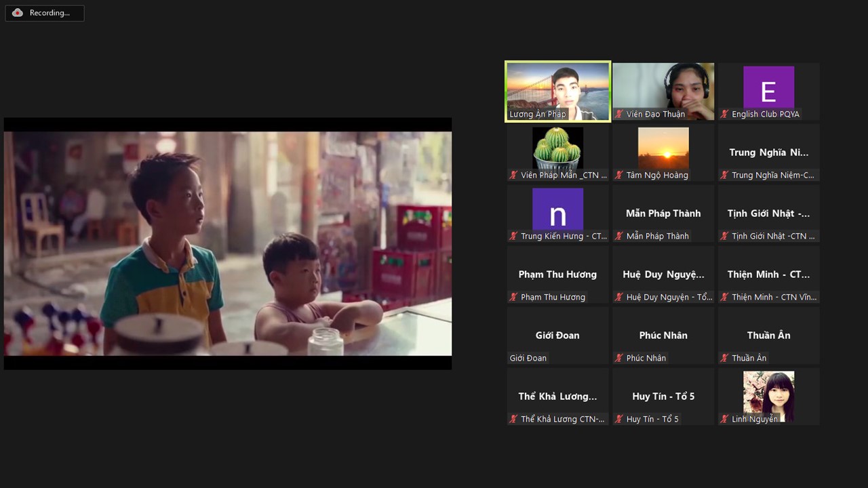
Task: Click the sunset profile picture
Action: 663,148
